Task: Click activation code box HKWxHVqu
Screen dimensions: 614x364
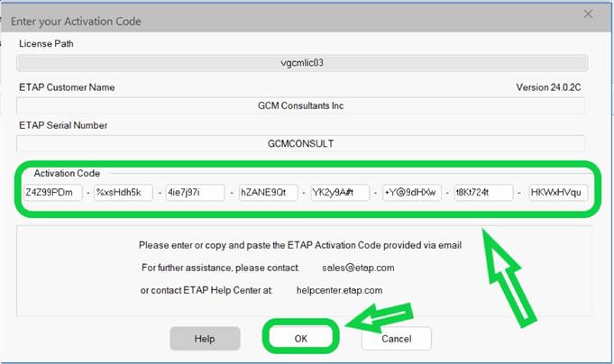Action: (x=558, y=193)
